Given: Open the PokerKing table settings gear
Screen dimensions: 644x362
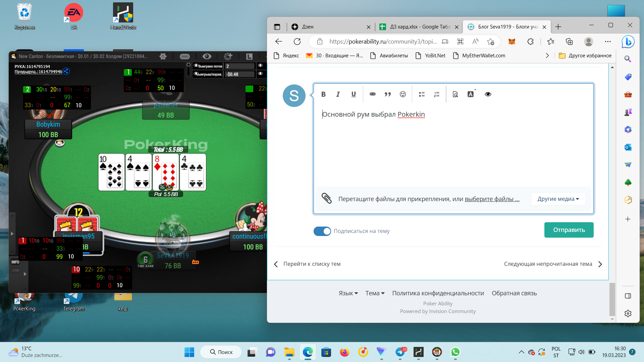Looking at the screenshot, I should [163, 56].
